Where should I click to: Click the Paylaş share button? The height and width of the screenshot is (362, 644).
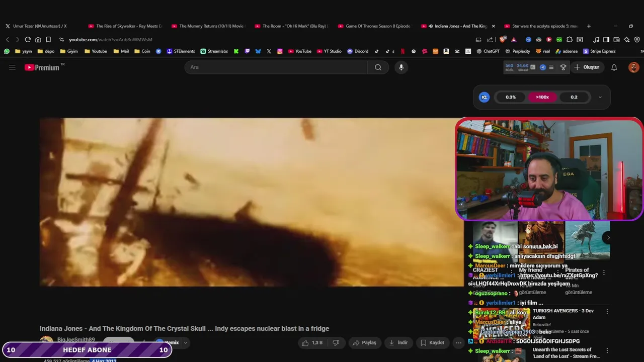pyautogui.click(x=364, y=342)
